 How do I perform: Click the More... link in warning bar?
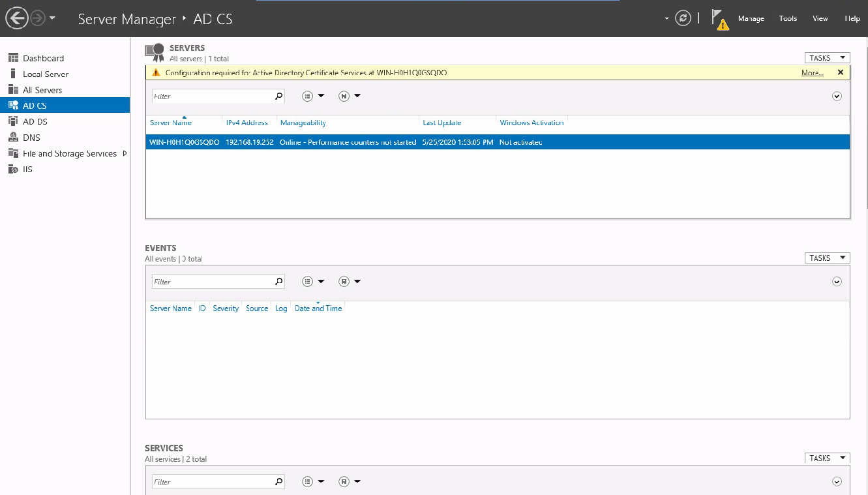click(812, 73)
